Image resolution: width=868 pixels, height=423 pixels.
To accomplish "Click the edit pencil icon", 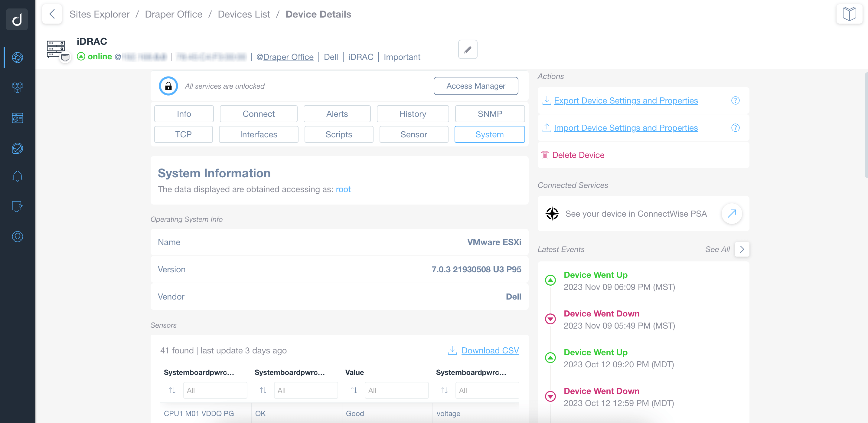I will (467, 50).
